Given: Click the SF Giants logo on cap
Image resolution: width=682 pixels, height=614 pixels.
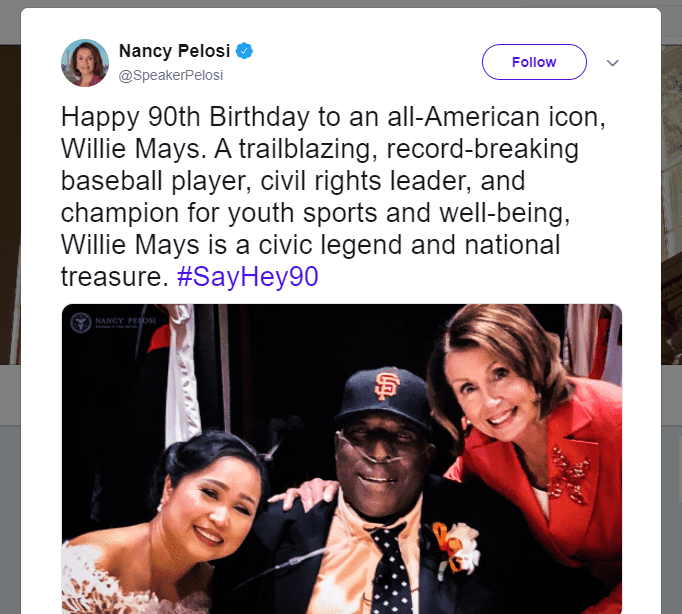Looking at the screenshot, I should pyautogui.click(x=387, y=384).
